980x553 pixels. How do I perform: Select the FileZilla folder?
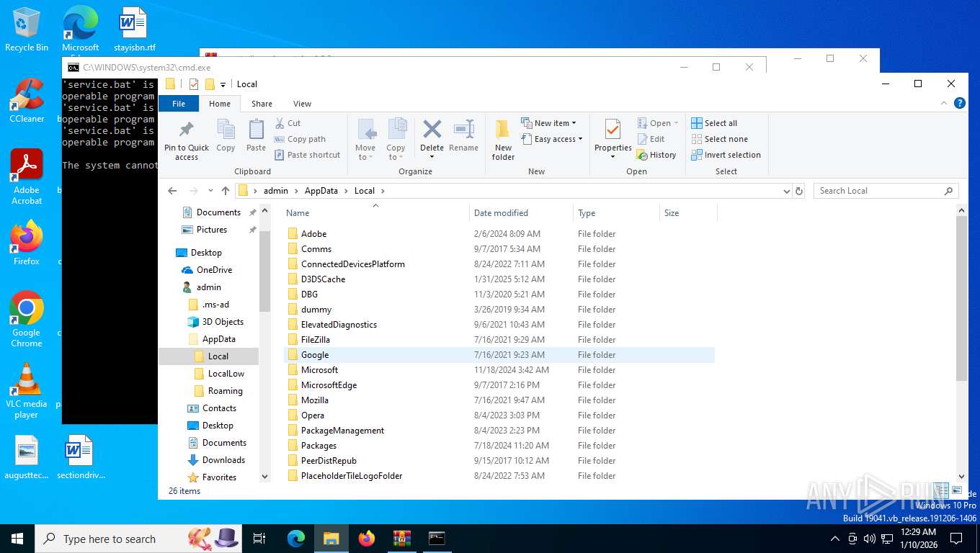[499, 340]
